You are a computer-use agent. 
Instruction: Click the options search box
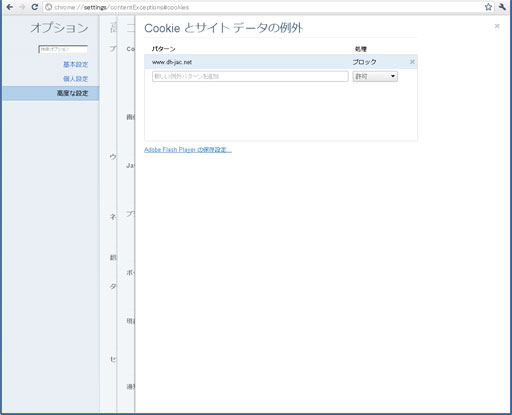pyautogui.click(x=63, y=49)
